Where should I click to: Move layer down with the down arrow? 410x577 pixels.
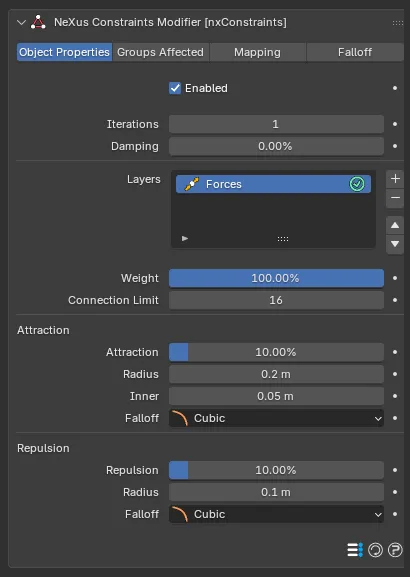[x=395, y=244]
